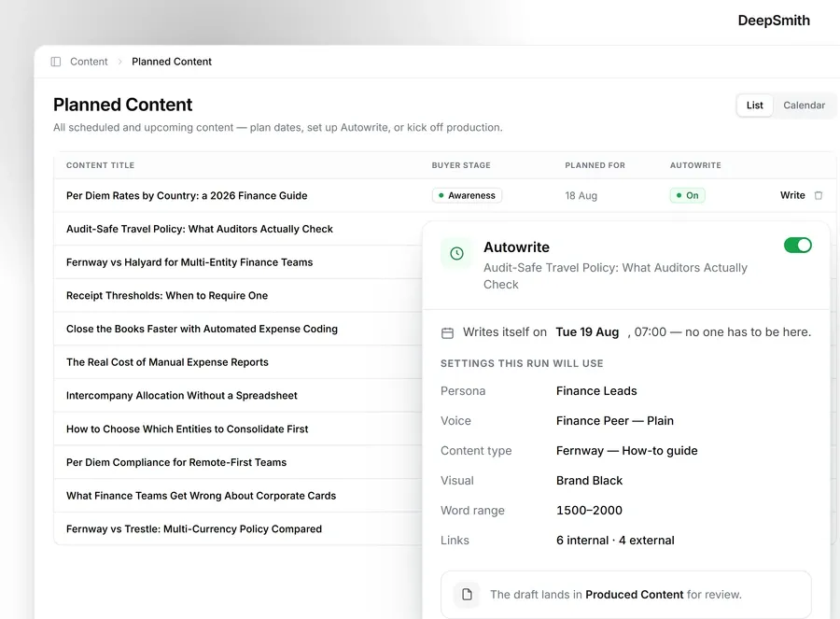Click the document icon in draft notice
This screenshot has width=840, height=619.
coord(468,595)
